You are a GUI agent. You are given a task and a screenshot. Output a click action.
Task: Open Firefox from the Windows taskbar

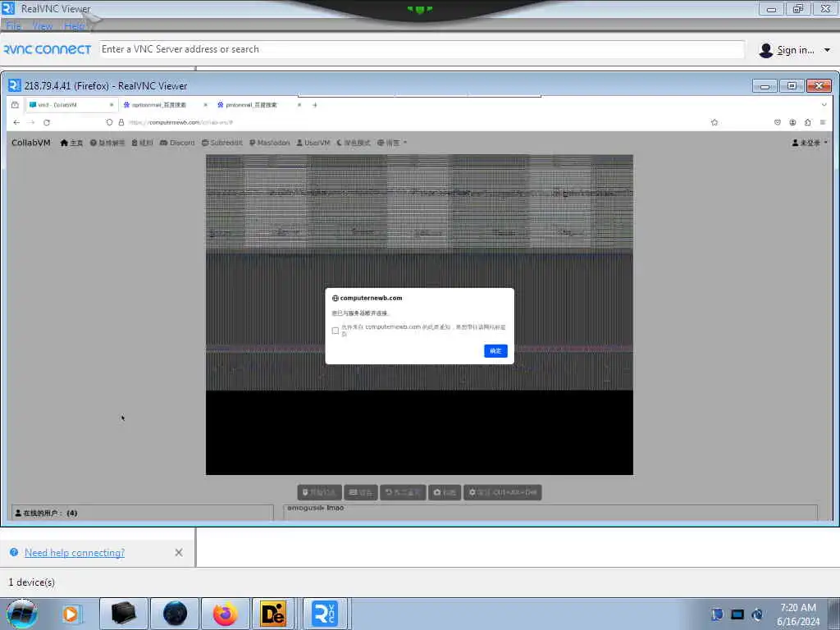[225, 614]
